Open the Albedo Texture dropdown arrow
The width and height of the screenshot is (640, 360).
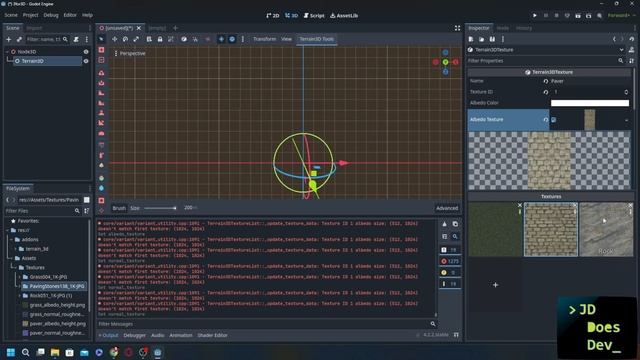(627, 120)
